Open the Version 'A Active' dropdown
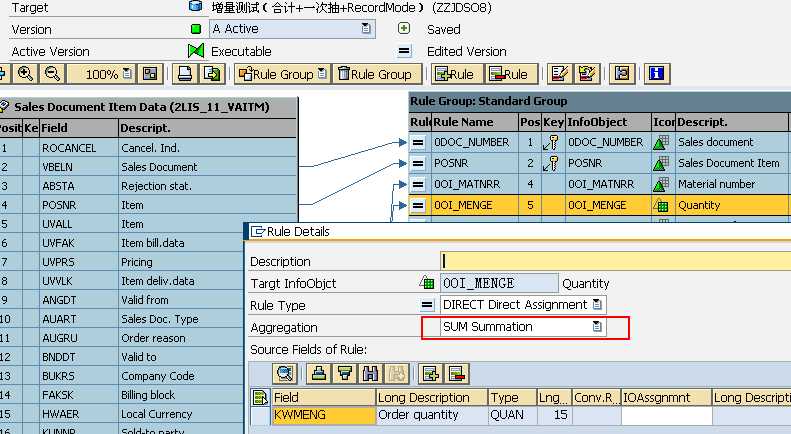This screenshot has width=791, height=434. [x=366, y=29]
